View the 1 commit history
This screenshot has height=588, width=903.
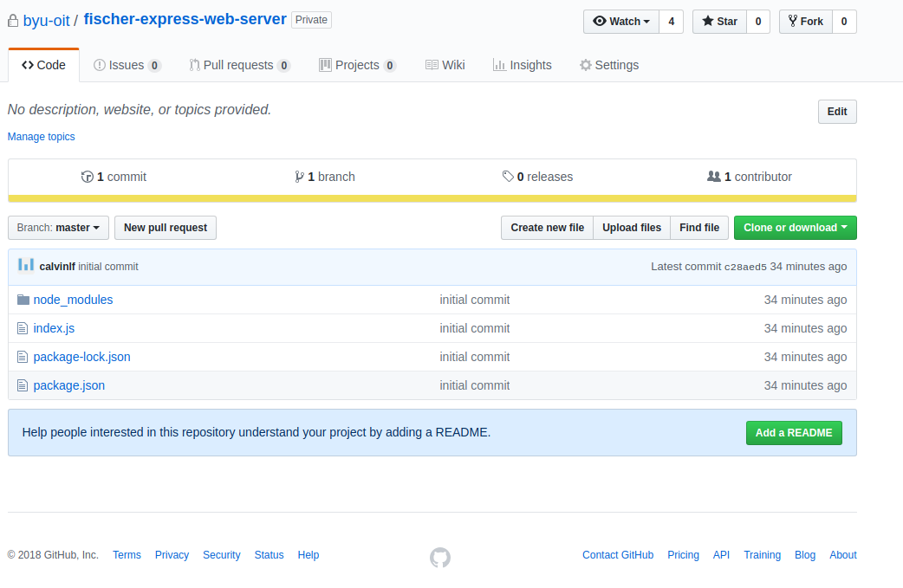pos(114,177)
